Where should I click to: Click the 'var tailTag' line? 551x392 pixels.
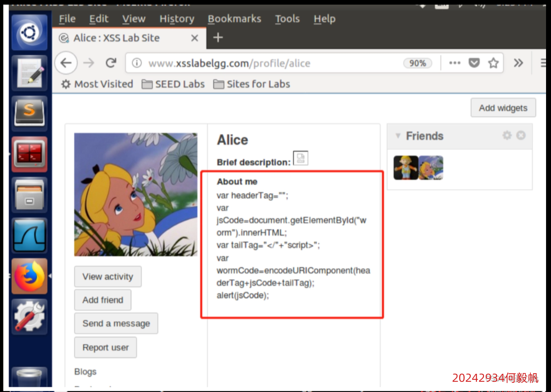click(x=268, y=245)
